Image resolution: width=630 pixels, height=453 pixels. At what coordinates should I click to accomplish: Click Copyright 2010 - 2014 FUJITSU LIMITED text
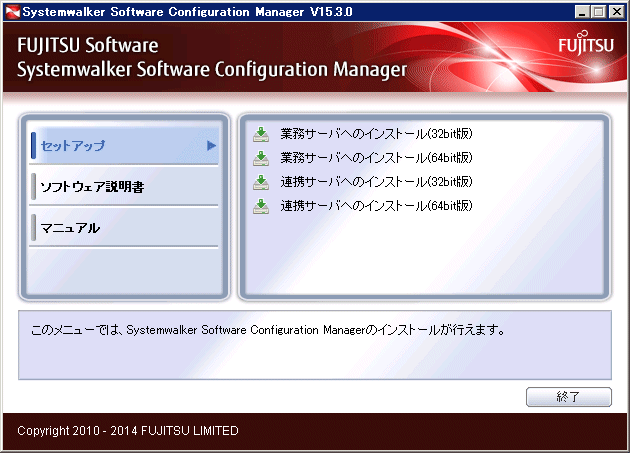(128, 431)
